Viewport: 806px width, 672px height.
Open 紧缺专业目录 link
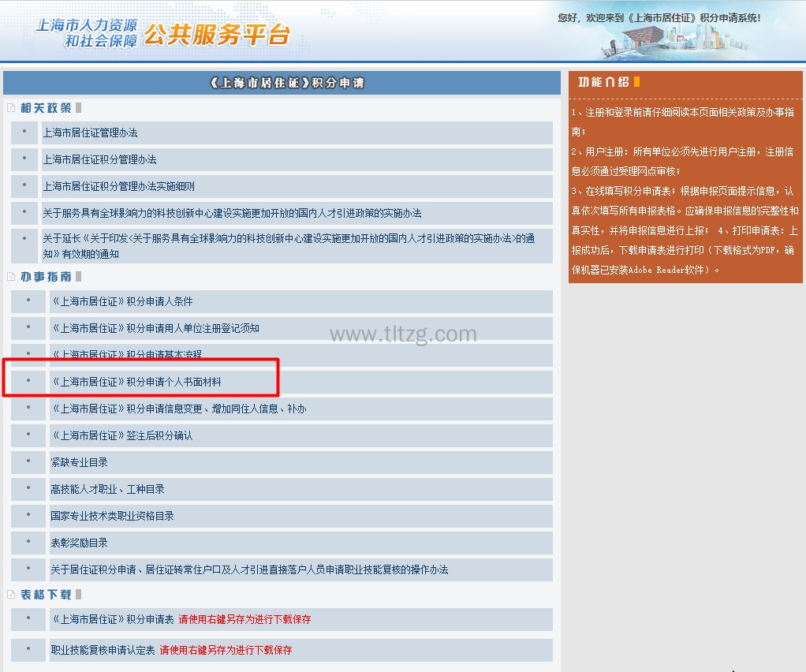pyautogui.click(x=79, y=462)
